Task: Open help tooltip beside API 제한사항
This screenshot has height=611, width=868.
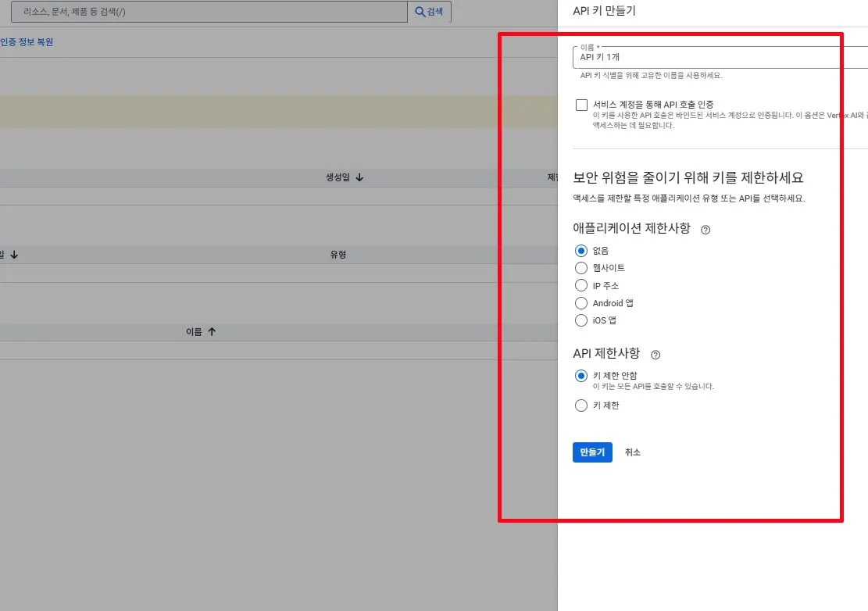Action: [655, 354]
